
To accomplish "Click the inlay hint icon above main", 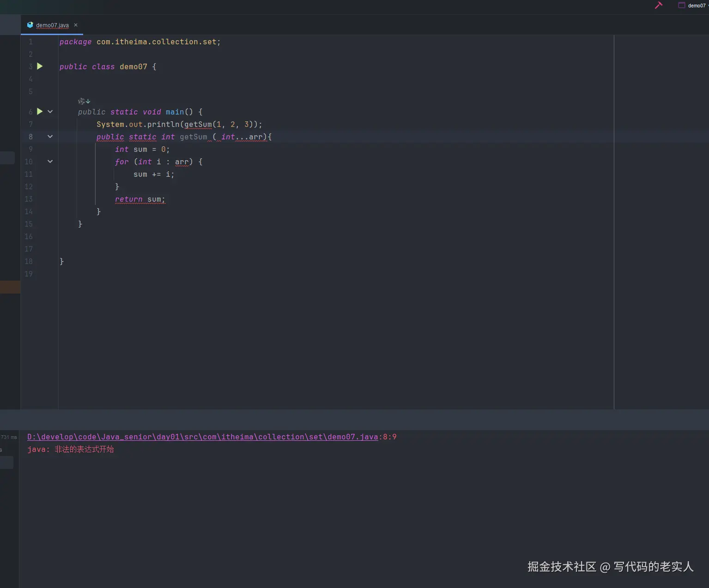I will click(84, 101).
